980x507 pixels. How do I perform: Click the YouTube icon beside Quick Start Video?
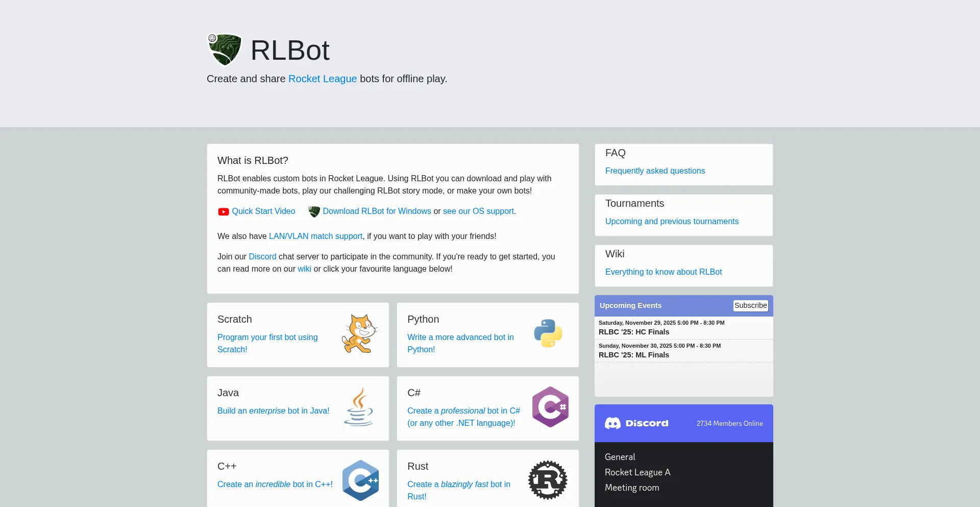(x=223, y=211)
